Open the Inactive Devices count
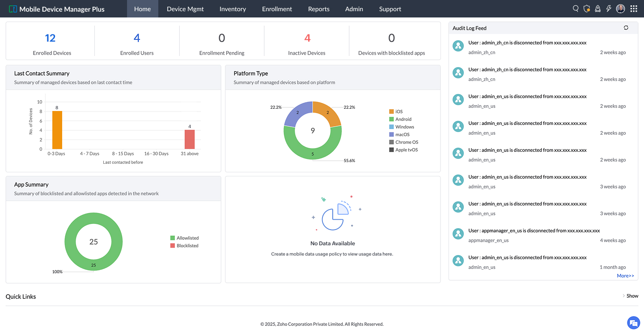Image resolution: width=644 pixels, height=333 pixels. (x=307, y=38)
